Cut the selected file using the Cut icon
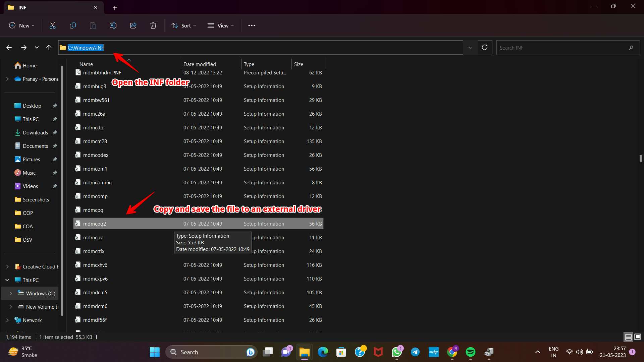Image resolution: width=644 pixels, height=362 pixels. [x=52, y=25]
